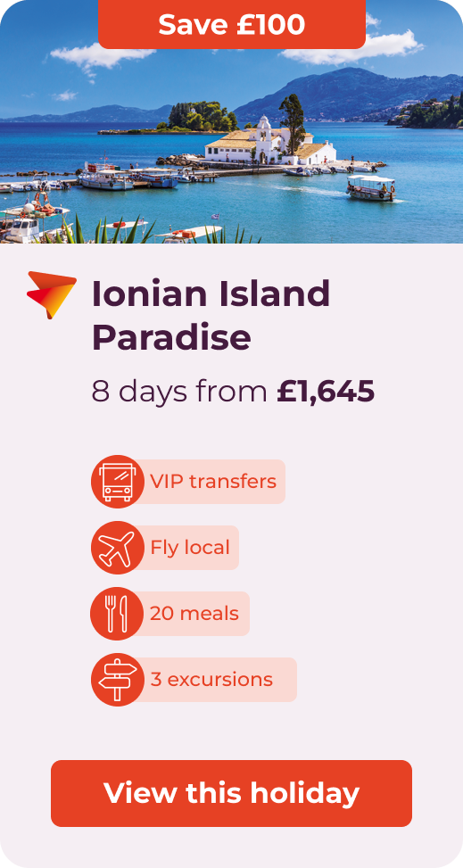Click the orange arrow brand logo
This screenshot has width=463, height=868.
[x=52, y=294]
